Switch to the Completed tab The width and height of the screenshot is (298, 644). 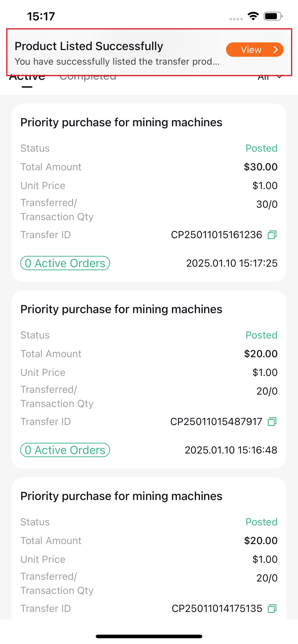[88, 78]
